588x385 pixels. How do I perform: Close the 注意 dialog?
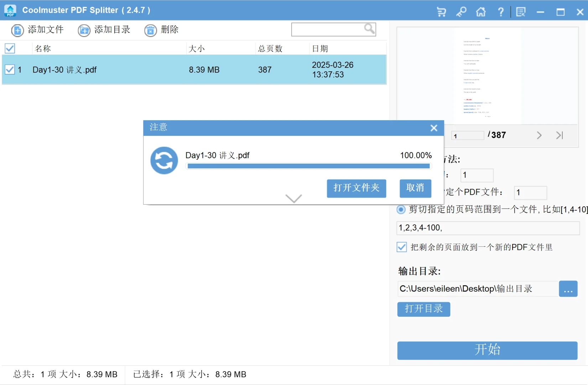coord(434,128)
